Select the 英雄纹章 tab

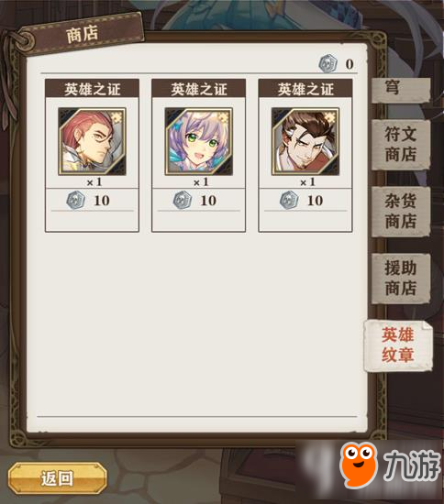[x=398, y=345]
